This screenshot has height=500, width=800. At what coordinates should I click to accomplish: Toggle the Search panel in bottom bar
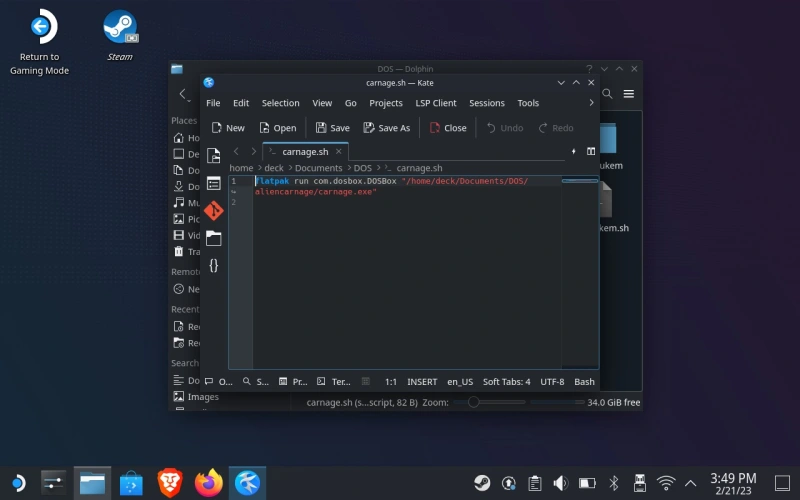pos(256,382)
